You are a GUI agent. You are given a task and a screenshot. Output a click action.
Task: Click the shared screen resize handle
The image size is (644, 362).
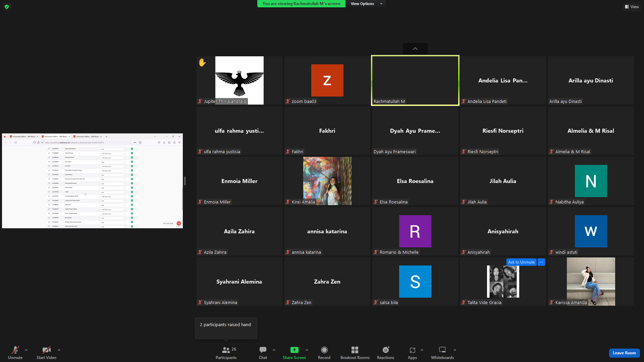pos(185,181)
